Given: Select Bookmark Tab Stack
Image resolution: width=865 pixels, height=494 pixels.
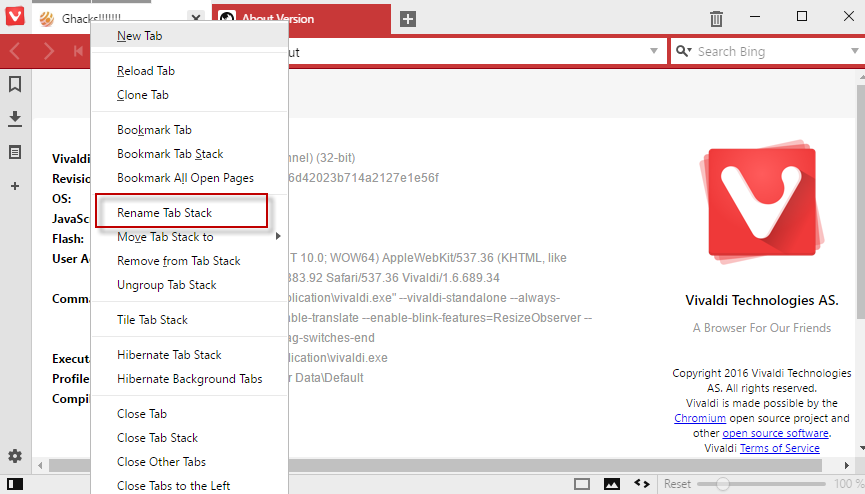Looking at the screenshot, I should click(x=189, y=154).
